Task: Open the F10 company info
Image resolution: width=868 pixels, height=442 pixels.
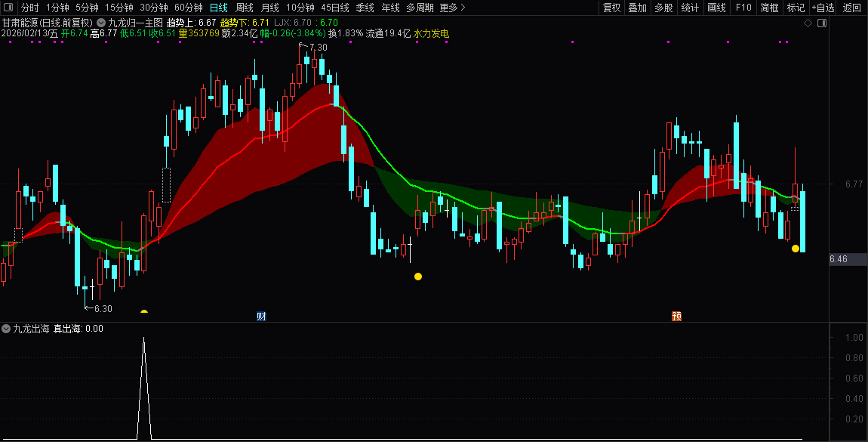Action: pos(743,8)
